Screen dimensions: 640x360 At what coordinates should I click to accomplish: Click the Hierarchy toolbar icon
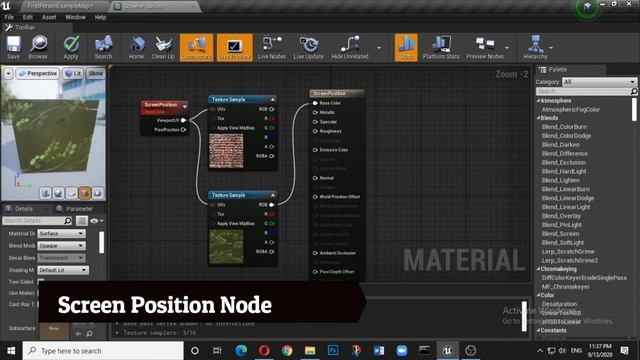click(x=535, y=47)
